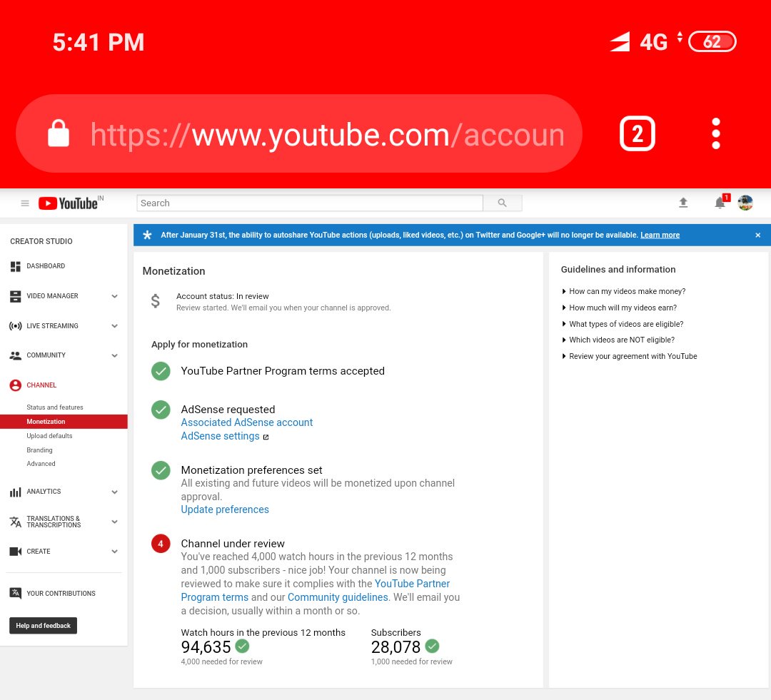Expand the Live Streaming chevron
The image size is (771, 700).
(x=114, y=326)
